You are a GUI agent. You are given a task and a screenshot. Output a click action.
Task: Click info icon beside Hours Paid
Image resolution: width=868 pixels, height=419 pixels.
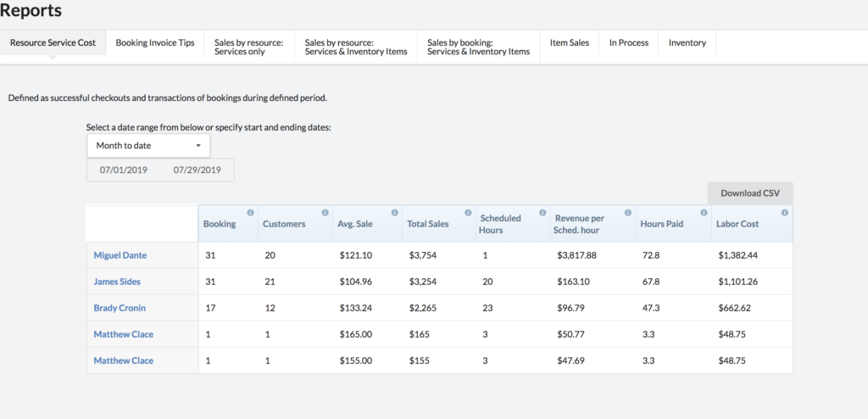(x=704, y=212)
